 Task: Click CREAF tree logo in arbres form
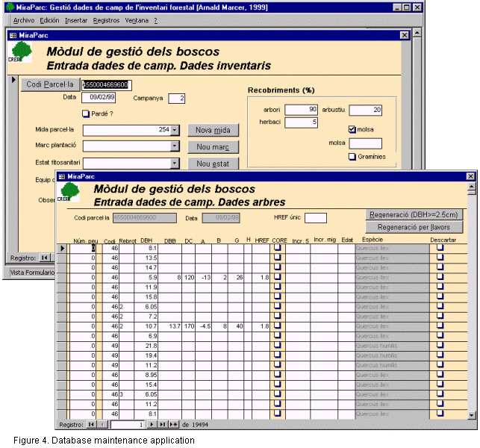click(x=69, y=192)
